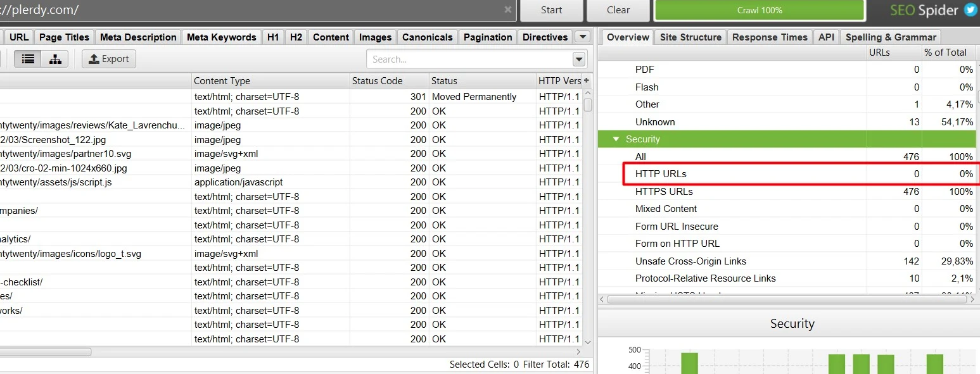This screenshot has height=374, width=980.
Task: Open the Spelling & Grammar tab
Action: (x=891, y=37)
